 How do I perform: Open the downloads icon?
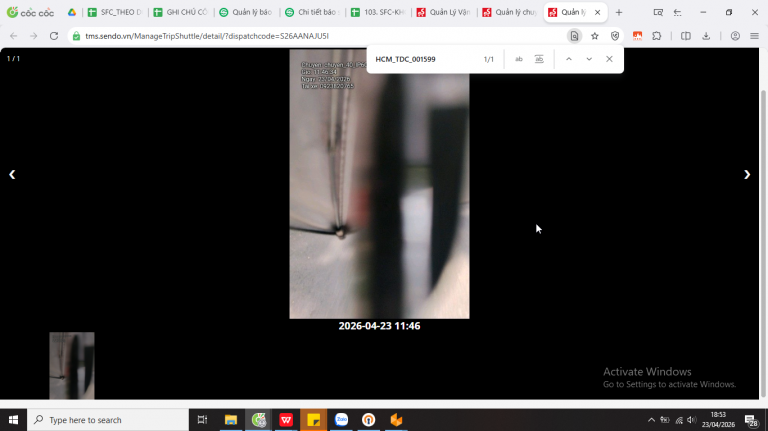click(706, 36)
